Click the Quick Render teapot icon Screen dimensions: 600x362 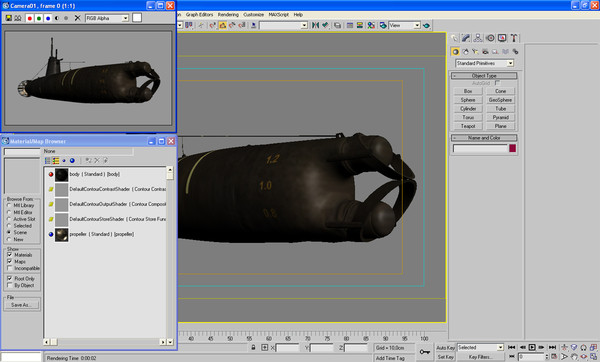[426, 25]
